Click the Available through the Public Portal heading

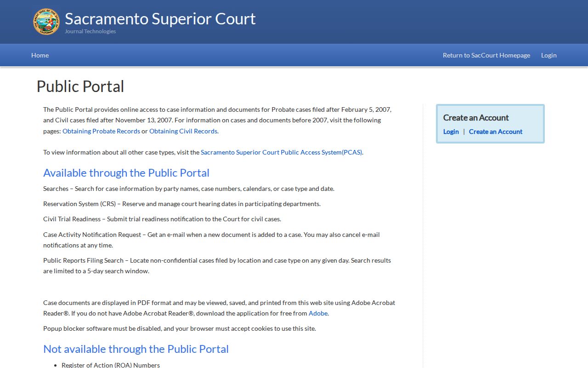[x=126, y=173]
